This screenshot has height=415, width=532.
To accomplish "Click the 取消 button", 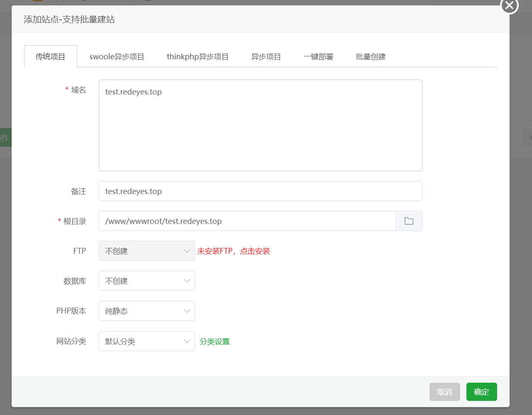I will click(x=444, y=392).
